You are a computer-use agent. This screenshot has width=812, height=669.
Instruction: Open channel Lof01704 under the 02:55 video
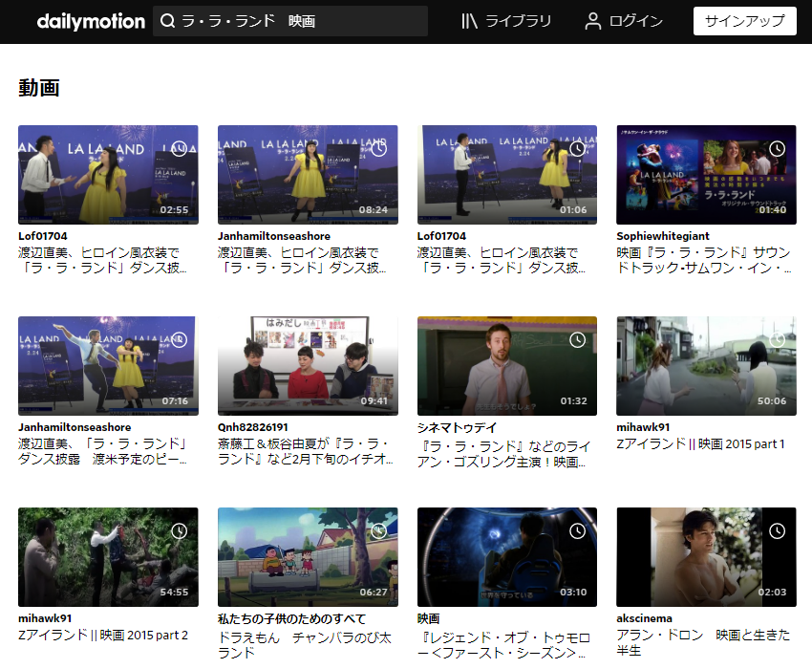coord(42,236)
